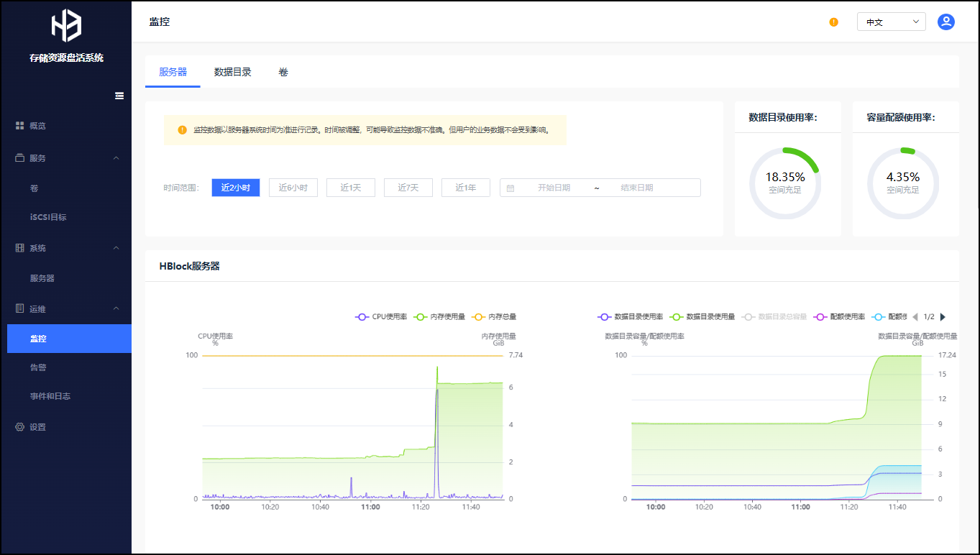Select the 近6小时 time range
Viewport: 980px width, 555px height.
(293, 188)
